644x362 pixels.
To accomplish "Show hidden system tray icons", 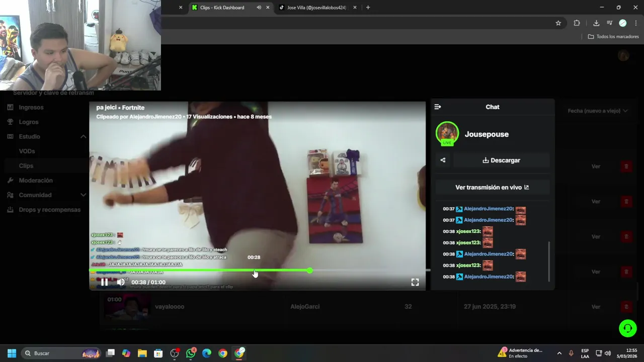I will pos(559,353).
